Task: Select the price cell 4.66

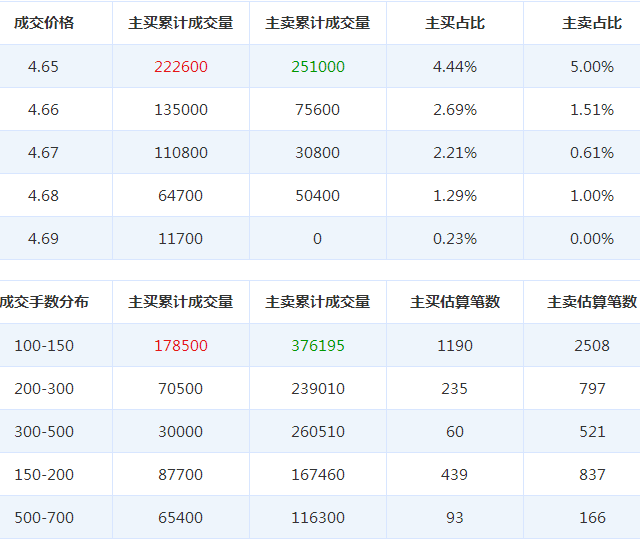Action: (x=43, y=110)
